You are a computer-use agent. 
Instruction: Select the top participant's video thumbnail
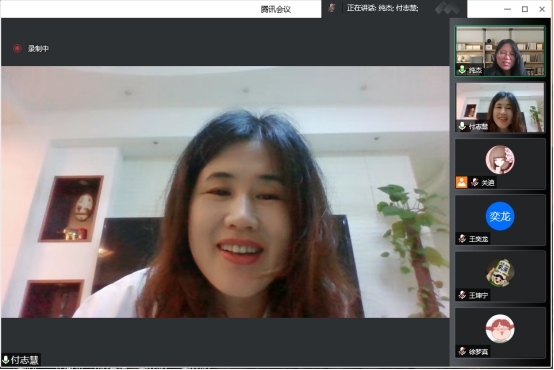(x=500, y=51)
